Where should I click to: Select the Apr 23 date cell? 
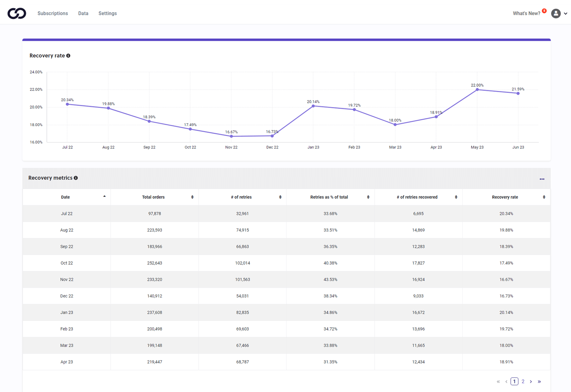[x=67, y=362]
